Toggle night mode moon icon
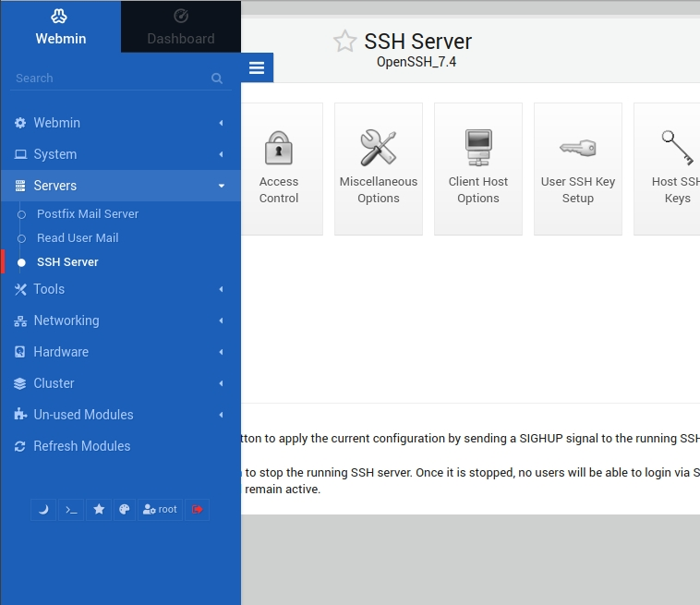This screenshot has height=605, width=700. tap(43, 510)
